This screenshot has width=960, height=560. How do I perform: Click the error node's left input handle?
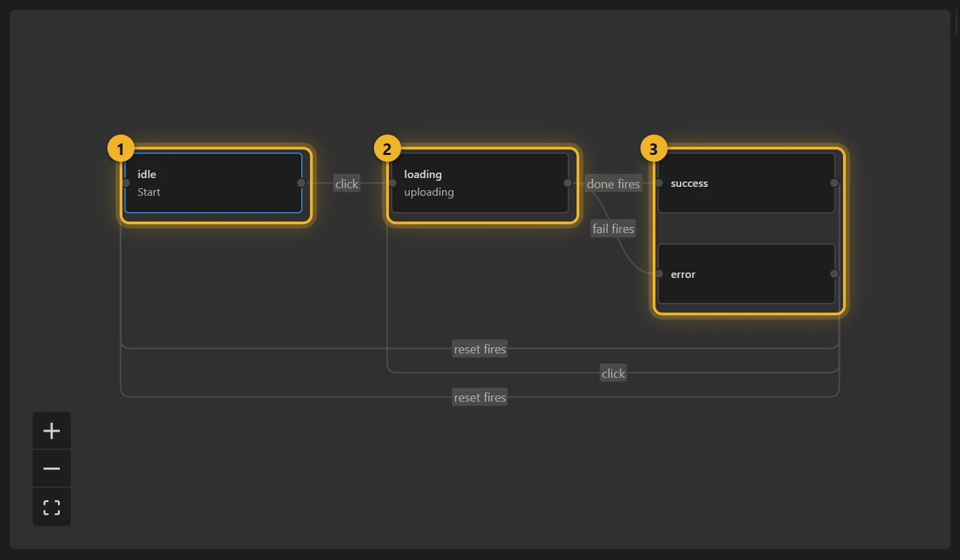tap(659, 274)
